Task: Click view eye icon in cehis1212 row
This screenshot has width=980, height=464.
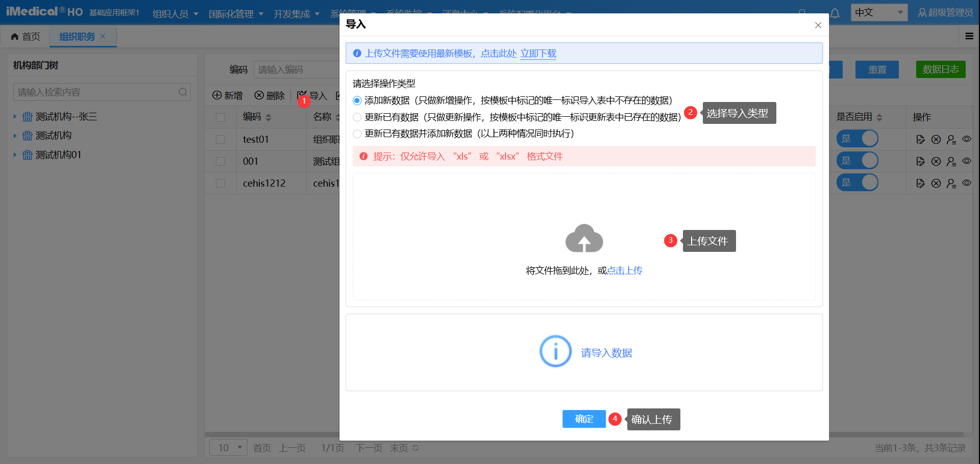Action: coord(966,183)
